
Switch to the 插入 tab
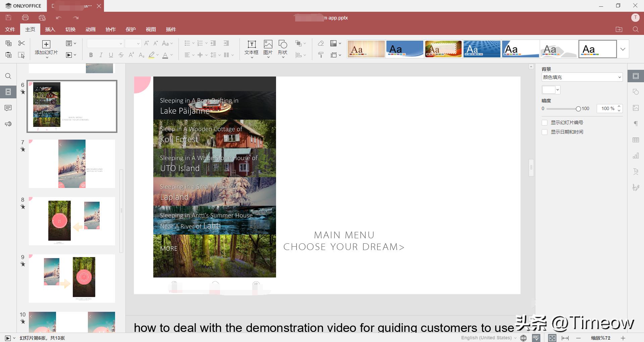[50, 30]
